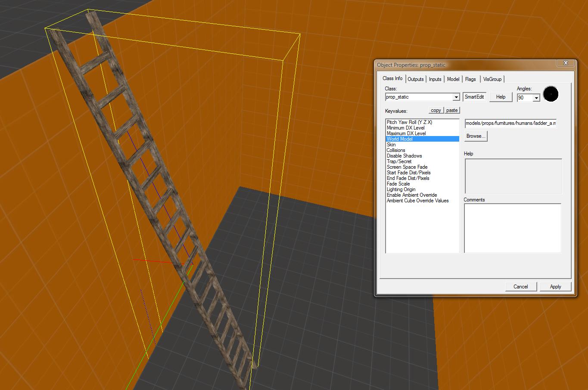The width and height of the screenshot is (588, 390).
Task: Click the black angle compass dial
Action: pyautogui.click(x=551, y=94)
